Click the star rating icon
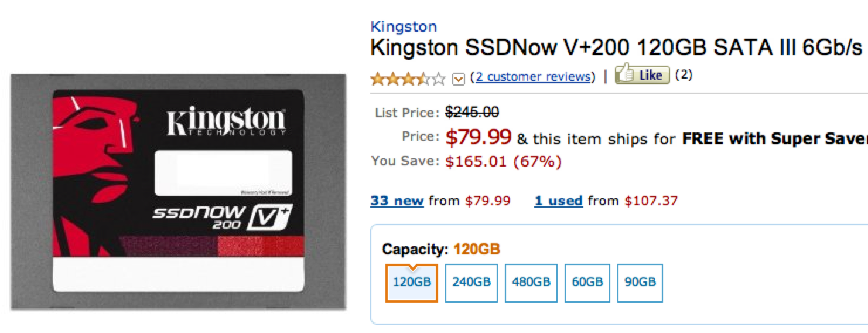 (x=408, y=78)
